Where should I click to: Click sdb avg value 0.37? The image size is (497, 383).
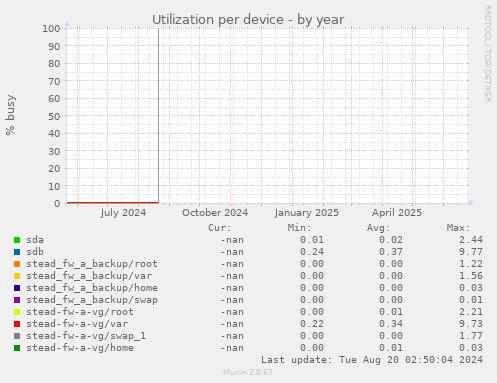point(391,252)
